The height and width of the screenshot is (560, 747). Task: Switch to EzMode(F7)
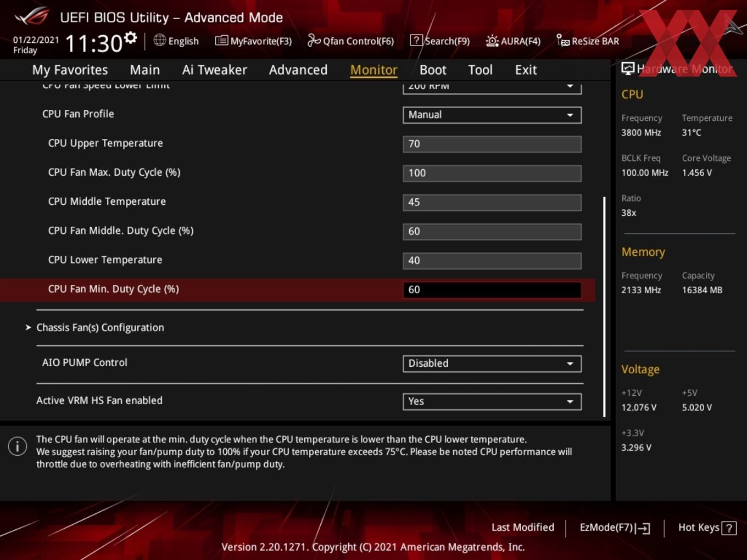point(615,528)
